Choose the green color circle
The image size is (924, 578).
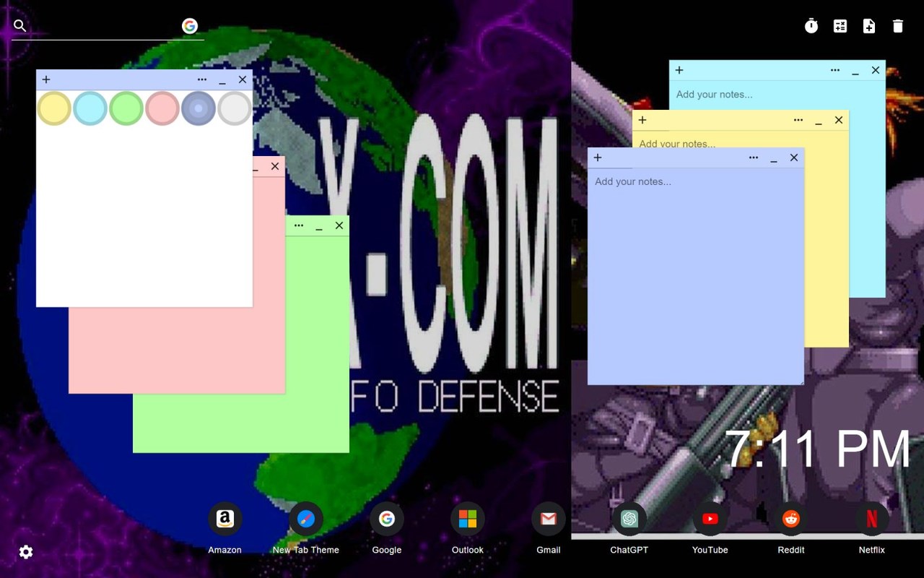pos(126,108)
